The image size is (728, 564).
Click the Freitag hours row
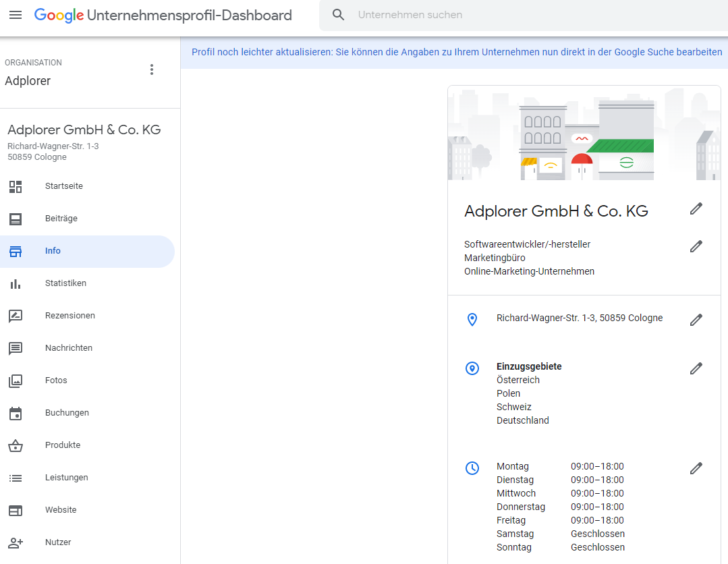tap(561, 520)
